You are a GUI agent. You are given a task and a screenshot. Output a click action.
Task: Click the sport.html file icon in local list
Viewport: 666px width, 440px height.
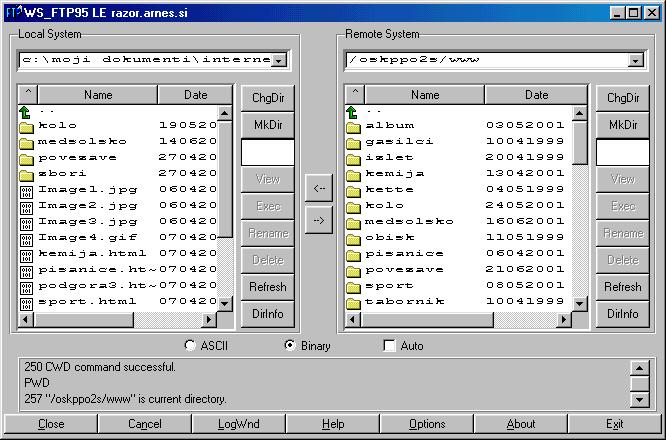click(26, 301)
